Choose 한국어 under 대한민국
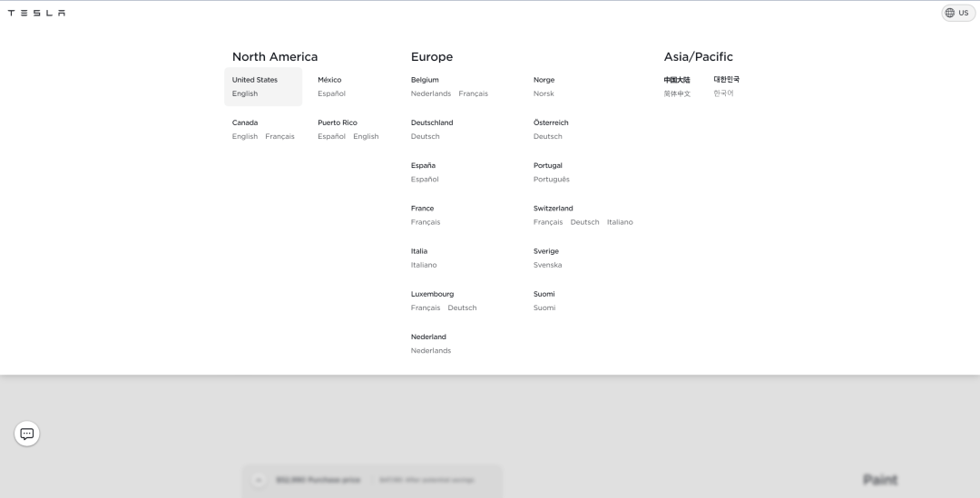The image size is (980, 498). click(723, 93)
